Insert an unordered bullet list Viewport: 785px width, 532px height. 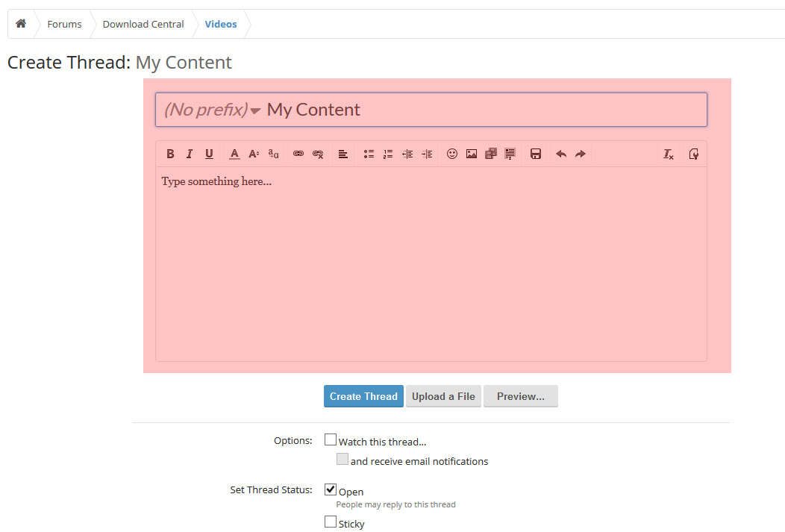pyautogui.click(x=369, y=154)
